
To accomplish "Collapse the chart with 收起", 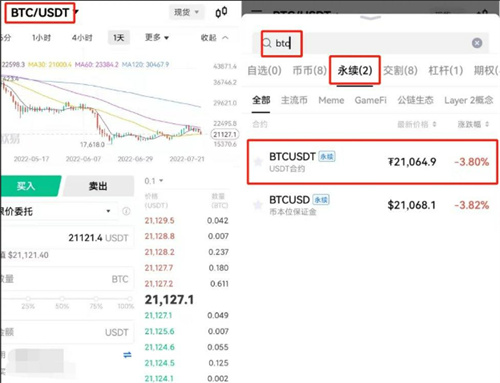I will point(214,38).
